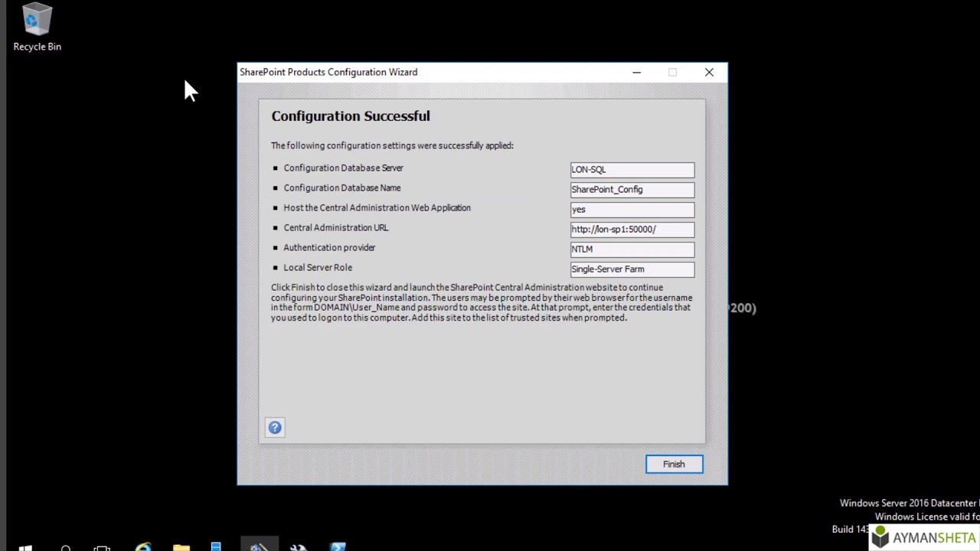Click the 'Configuration Successful' heading
The height and width of the screenshot is (551, 980).
tap(351, 116)
